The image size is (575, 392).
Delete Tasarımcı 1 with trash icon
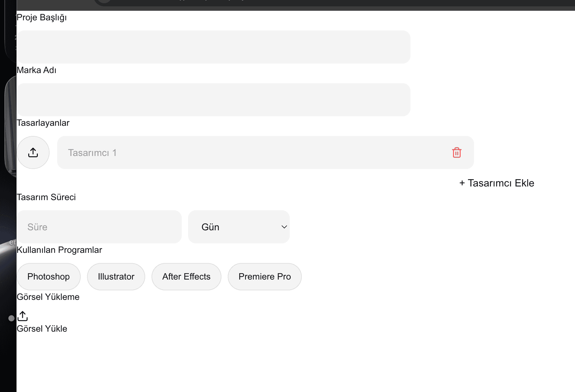pos(457,152)
